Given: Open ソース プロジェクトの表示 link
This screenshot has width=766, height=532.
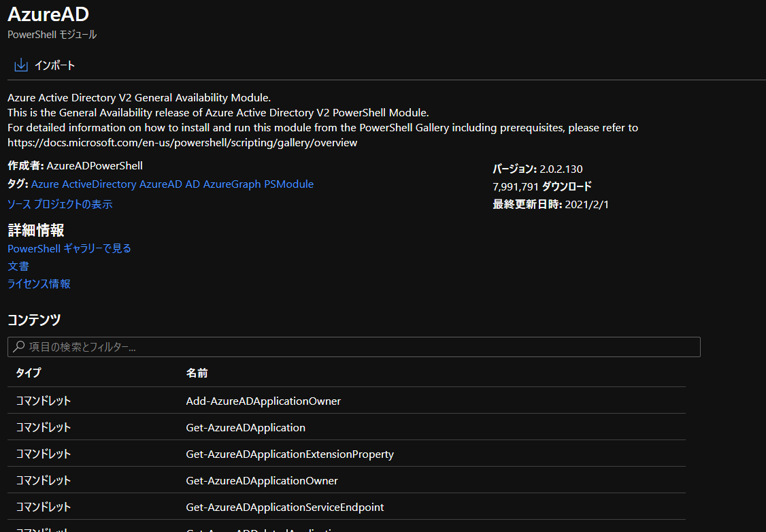Looking at the screenshot, I should pos(60,204).
